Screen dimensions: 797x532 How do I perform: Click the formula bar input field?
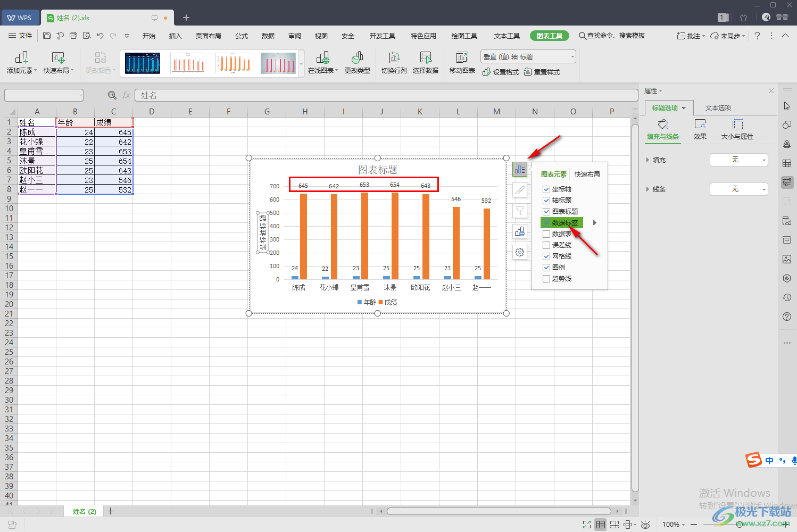pos(386,95)
